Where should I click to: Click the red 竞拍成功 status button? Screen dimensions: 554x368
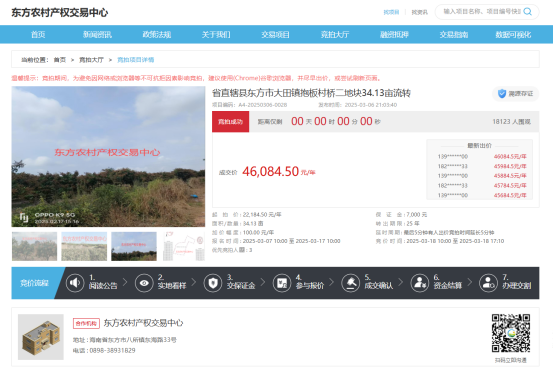pyautogui.click(x=230, y=121)
